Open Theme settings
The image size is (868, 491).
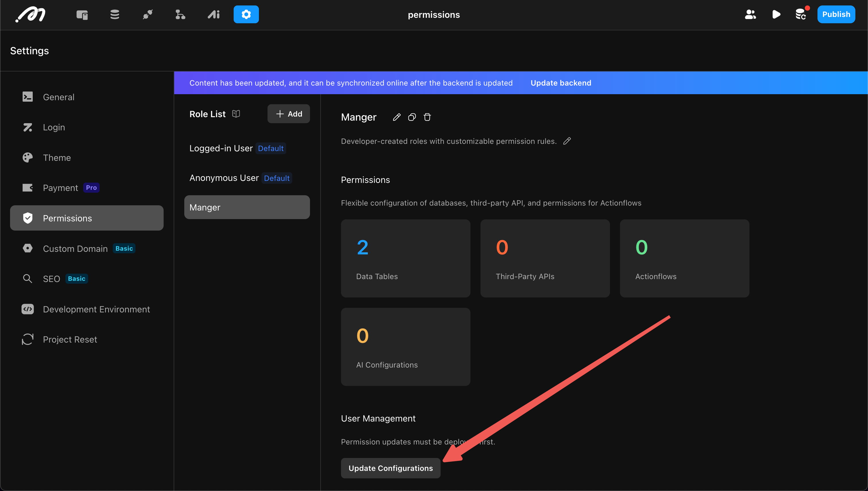tap(87, 157)
